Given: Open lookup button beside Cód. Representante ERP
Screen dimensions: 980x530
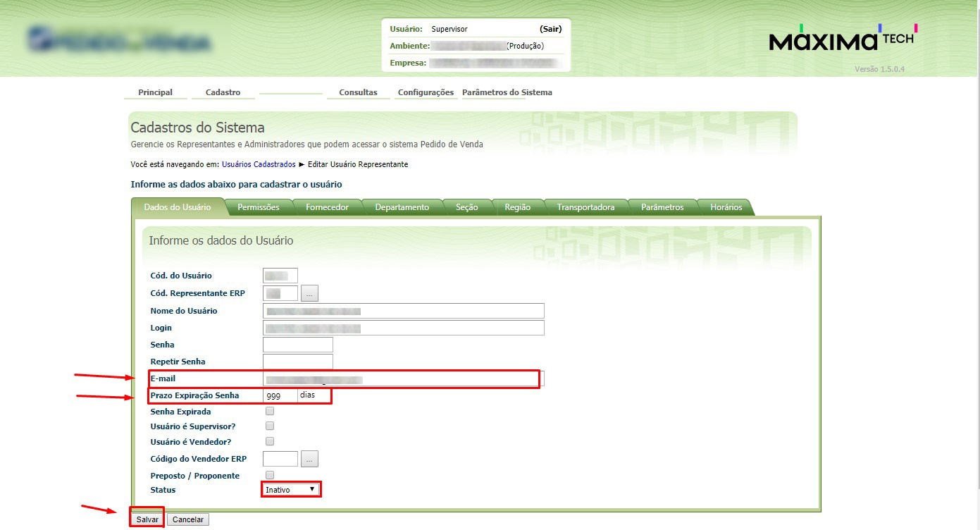Looking at the screenshot, I should pos(309,293).
